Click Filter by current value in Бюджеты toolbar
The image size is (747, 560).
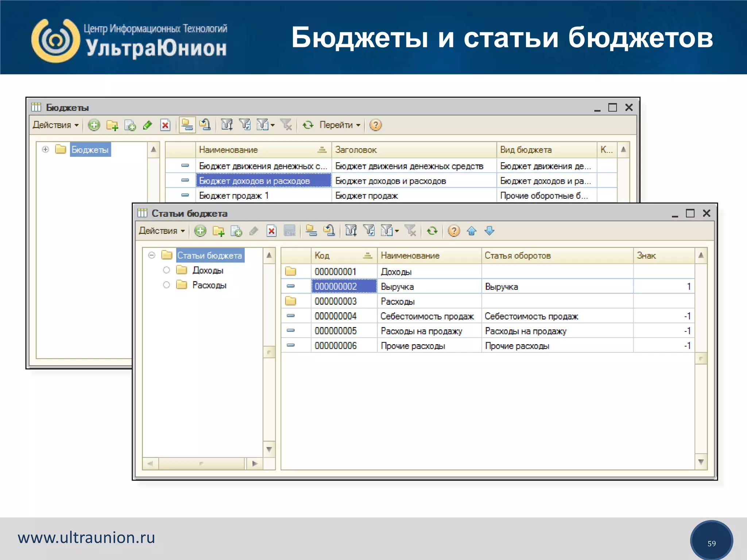[245, 125]
